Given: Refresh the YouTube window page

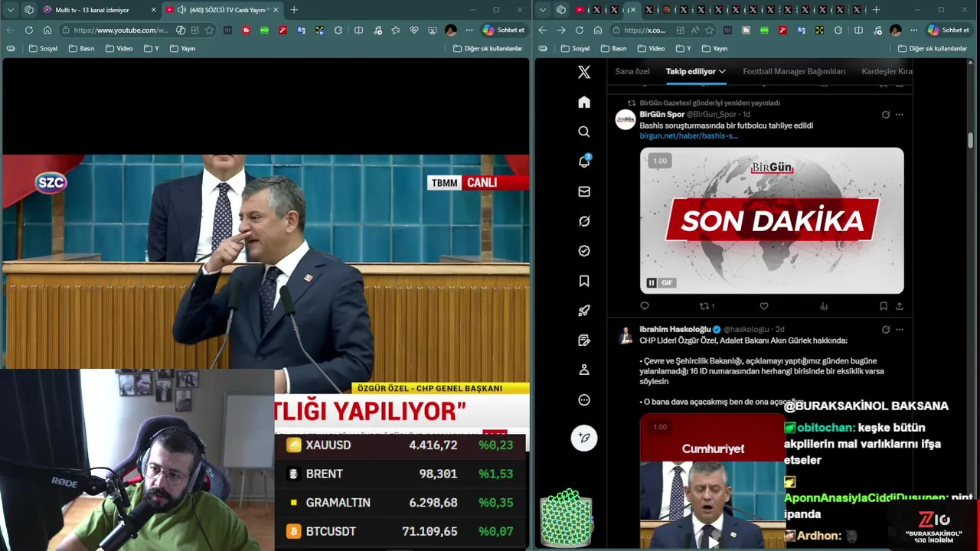Looking at the screenshot, I should (x=28, y=30).
